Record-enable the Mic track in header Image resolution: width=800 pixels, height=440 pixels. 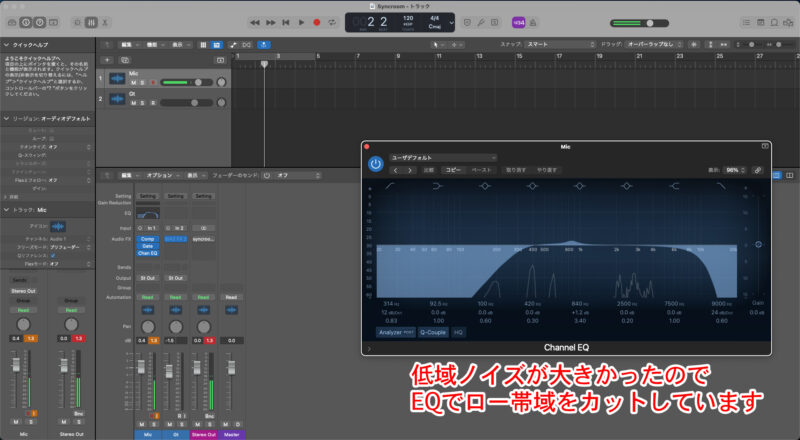[x=153, y=82]
